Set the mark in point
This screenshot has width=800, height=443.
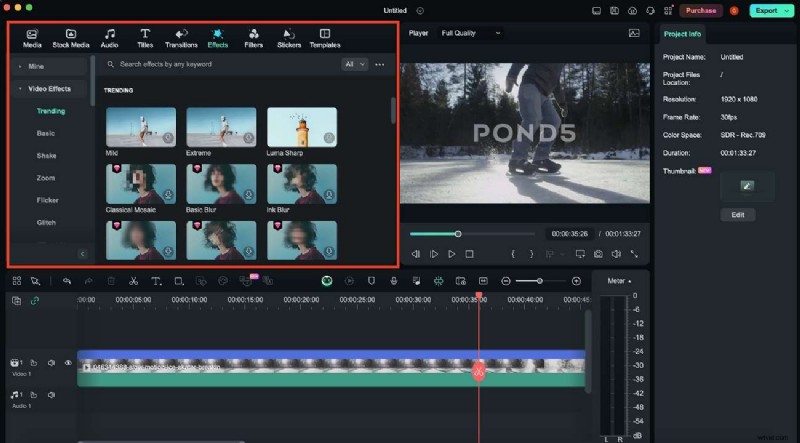pyautogui.click(x=513, y=254)
